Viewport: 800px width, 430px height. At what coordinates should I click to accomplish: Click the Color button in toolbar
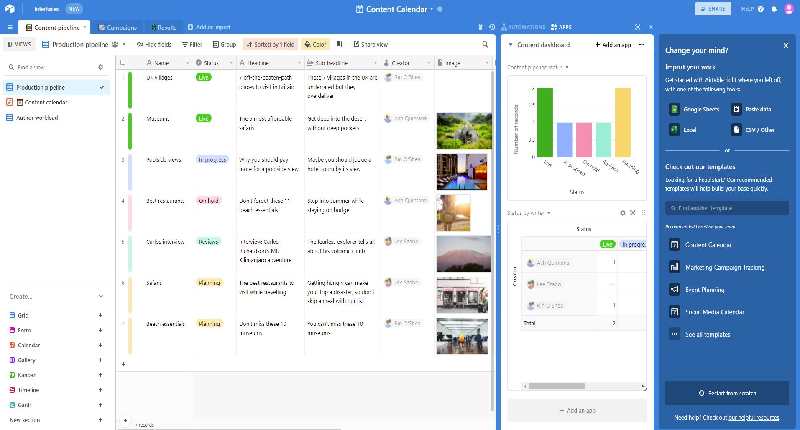pyautogui.click(x=315, y=44)
